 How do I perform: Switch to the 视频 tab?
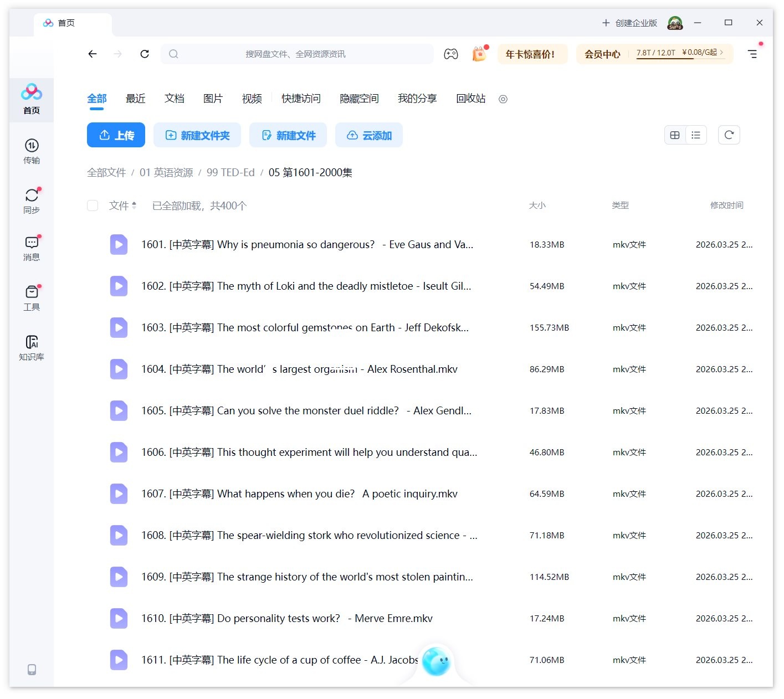(x=252, y=99)
